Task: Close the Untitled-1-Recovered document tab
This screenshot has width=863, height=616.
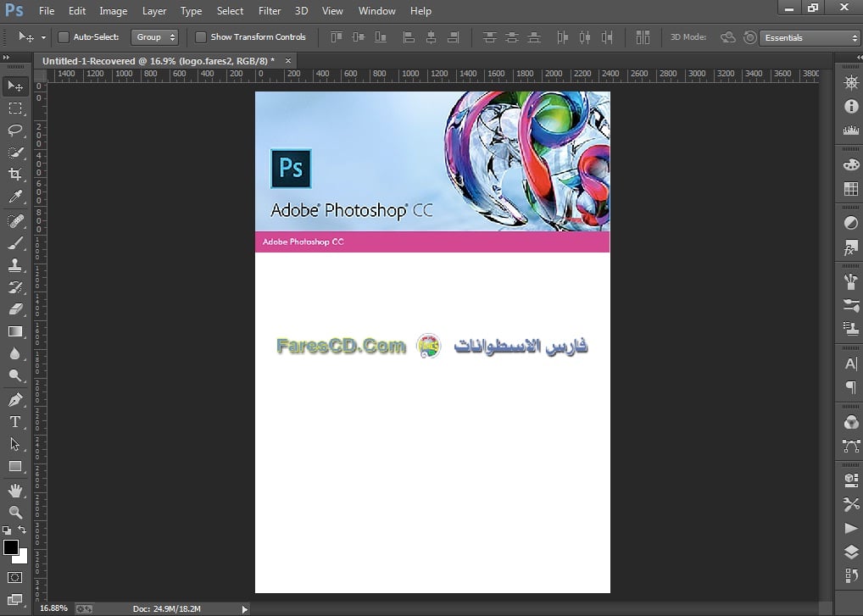Action: coord(288,60)
